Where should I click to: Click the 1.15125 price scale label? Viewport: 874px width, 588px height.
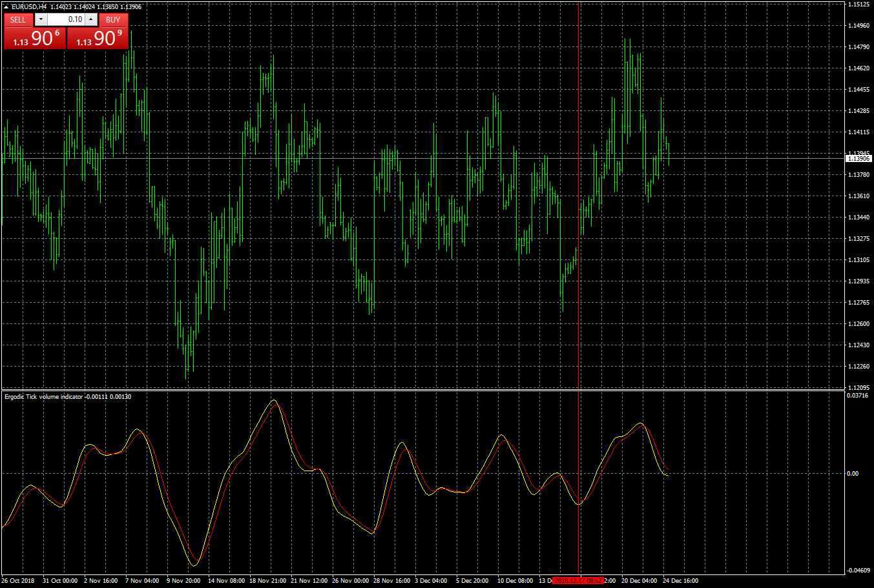tap(858, 5)
